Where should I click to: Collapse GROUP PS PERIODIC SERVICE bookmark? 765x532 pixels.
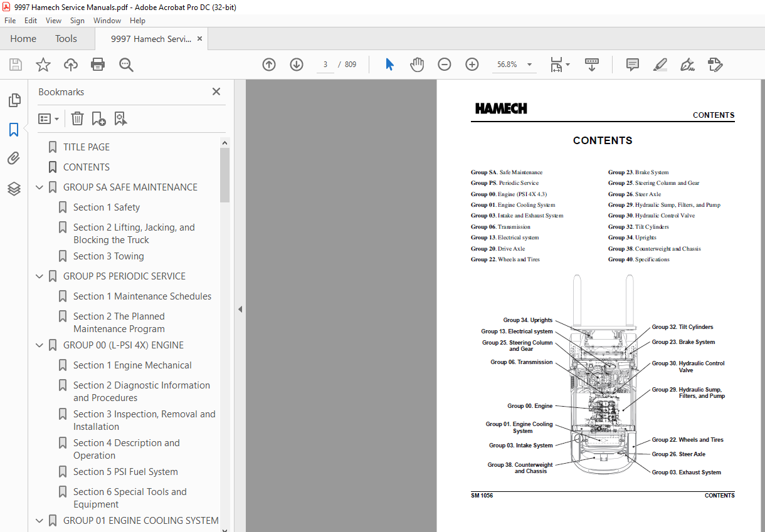tap(40, 276)
